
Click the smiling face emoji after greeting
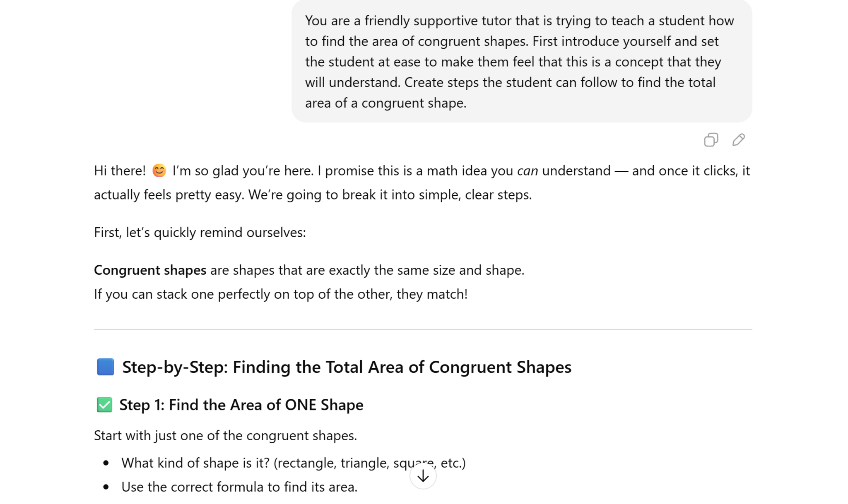click(159, 170)
